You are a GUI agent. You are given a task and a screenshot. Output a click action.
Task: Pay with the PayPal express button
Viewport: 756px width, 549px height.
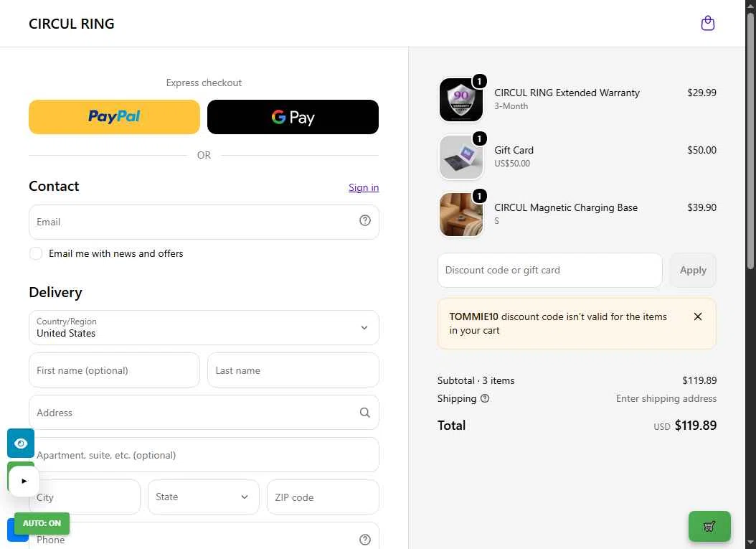[x=114, y=117]
